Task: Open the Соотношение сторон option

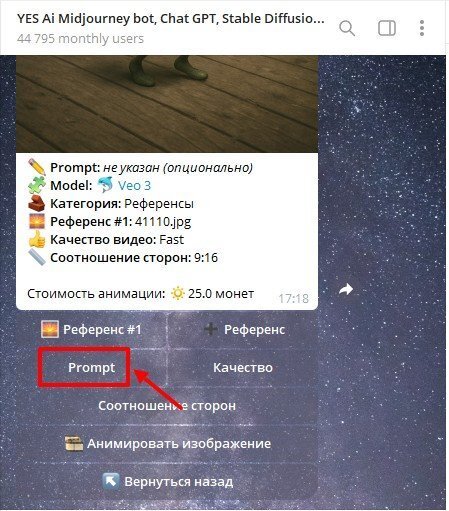Action: (167, 405)
